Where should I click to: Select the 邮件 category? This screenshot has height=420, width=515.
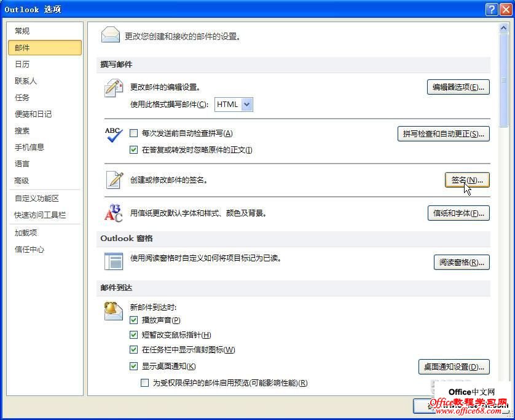coord(45,47)
